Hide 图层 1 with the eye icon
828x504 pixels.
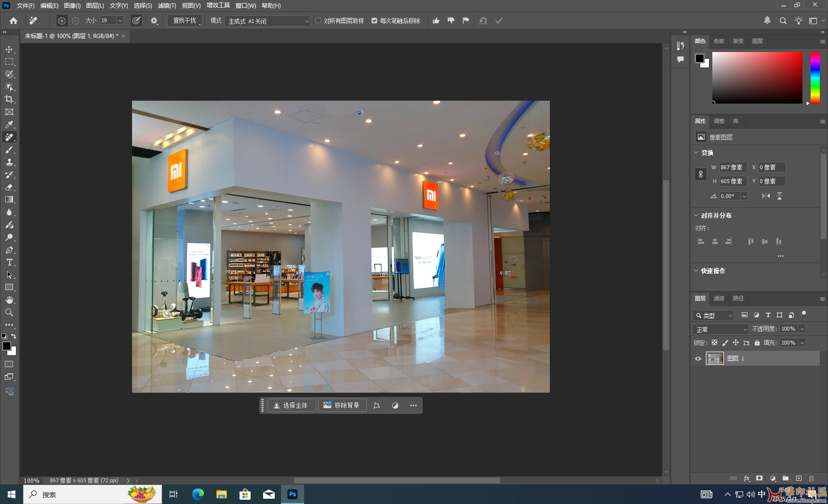click(698, 358)
